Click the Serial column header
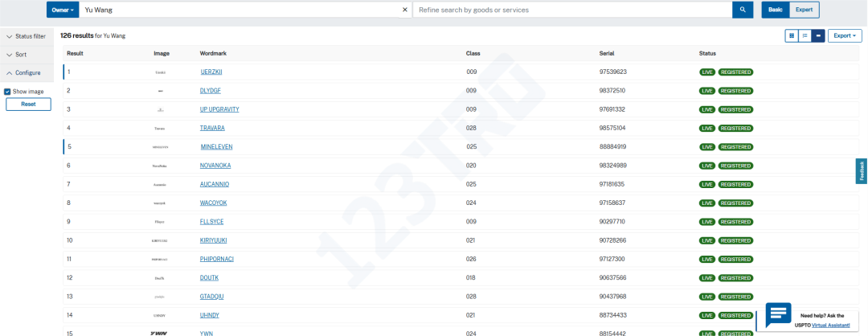The image size is (868, 336). (x=607, y=54)
